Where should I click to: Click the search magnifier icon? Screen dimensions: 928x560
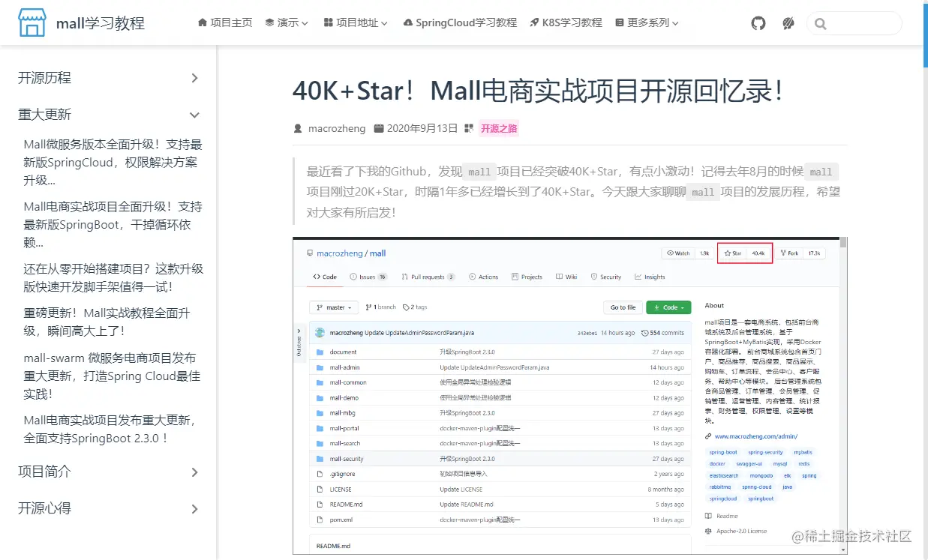click(820, 24)
